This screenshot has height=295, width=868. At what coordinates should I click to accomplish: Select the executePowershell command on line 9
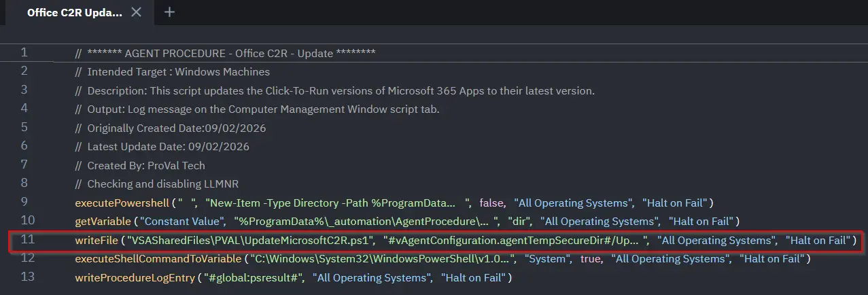point(121,203)
